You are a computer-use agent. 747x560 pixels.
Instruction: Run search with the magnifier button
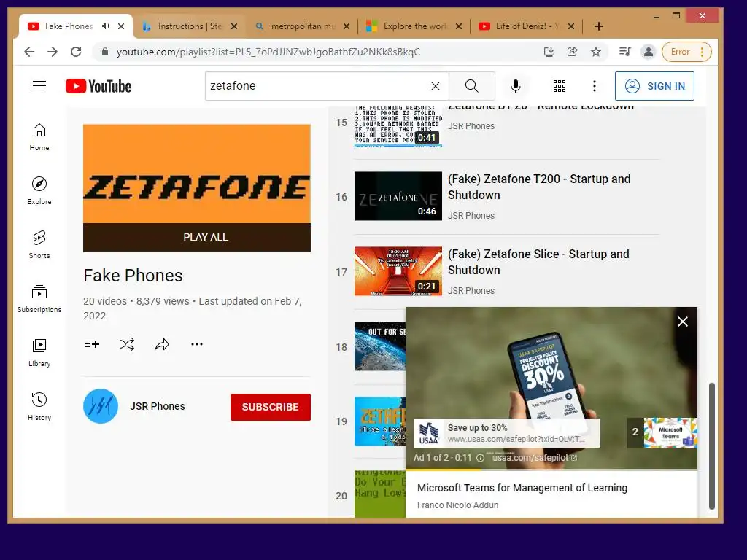pyautogui.click(x=472, y=86)
